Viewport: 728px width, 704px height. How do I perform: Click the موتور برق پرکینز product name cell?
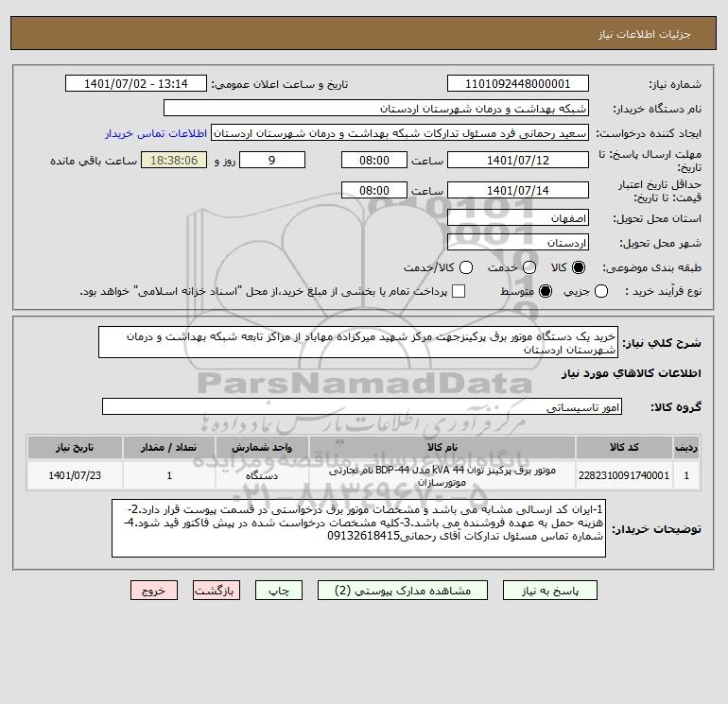[x=442, y=475]
